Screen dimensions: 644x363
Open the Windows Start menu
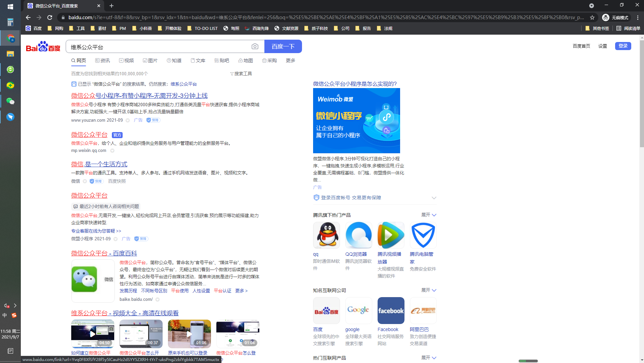10,6
